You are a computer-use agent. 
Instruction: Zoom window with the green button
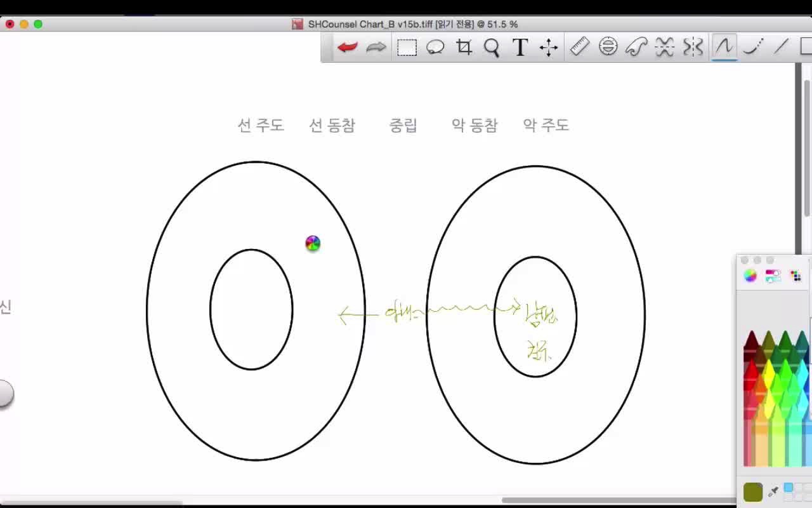point(38,24)
